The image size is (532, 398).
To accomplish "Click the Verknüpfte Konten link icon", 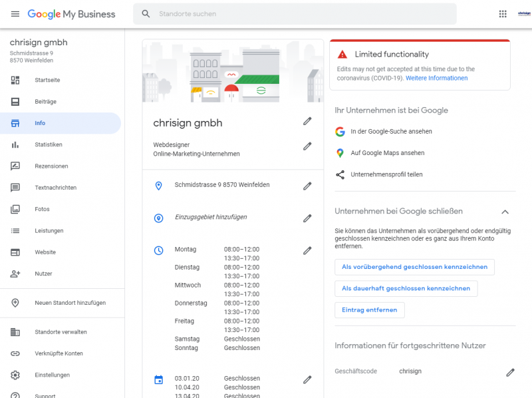I will point(15,353).
